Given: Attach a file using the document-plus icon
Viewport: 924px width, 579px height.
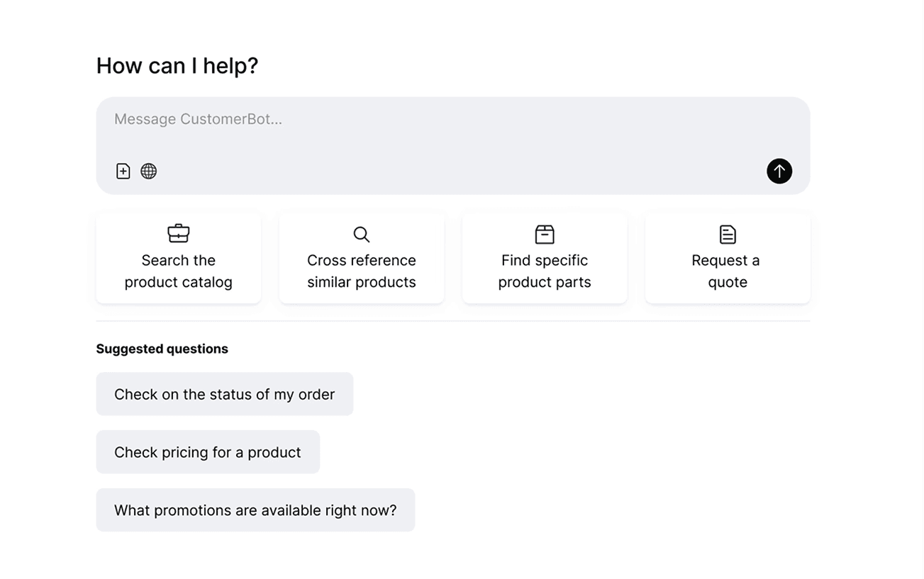Looking at the screenshot, I should [123, 171].
